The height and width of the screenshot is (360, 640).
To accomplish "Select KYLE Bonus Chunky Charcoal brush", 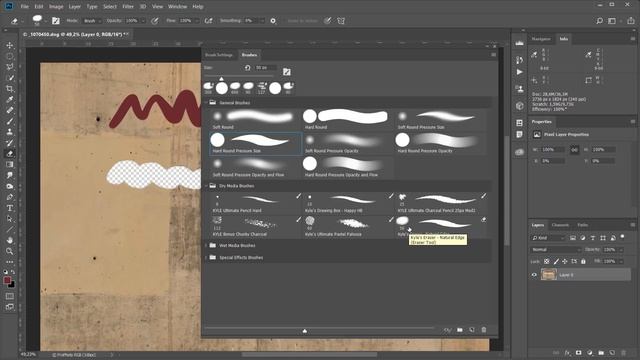I will 256,227.
